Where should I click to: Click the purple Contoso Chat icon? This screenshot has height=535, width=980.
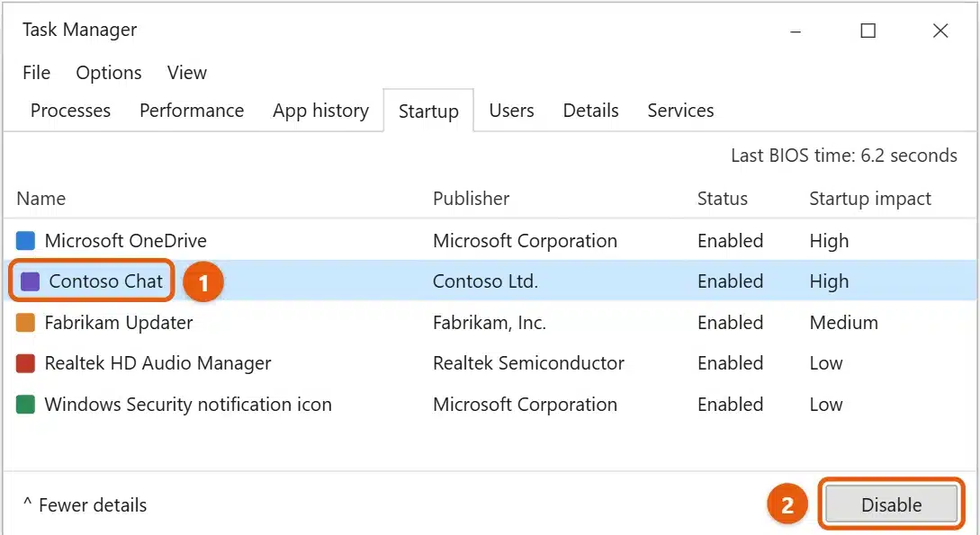[x=30, y=281]
